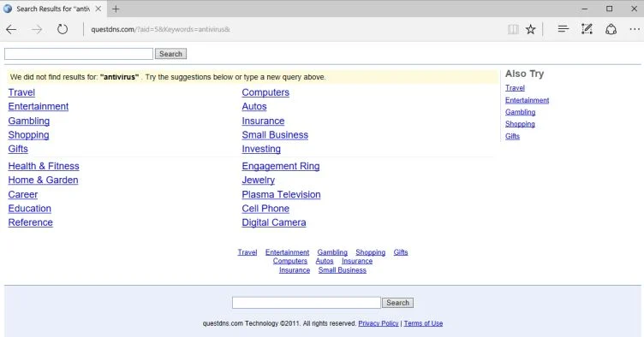Viewport: 644px width, 337px height.
Task: Add page to favorites with star icon
Action: (x=531, y=29)
